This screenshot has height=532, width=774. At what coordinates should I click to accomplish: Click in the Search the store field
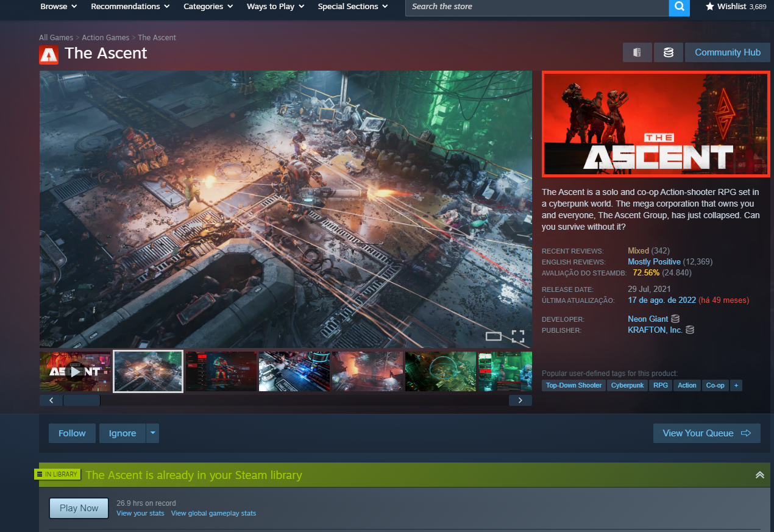click(x=537, y=7)
